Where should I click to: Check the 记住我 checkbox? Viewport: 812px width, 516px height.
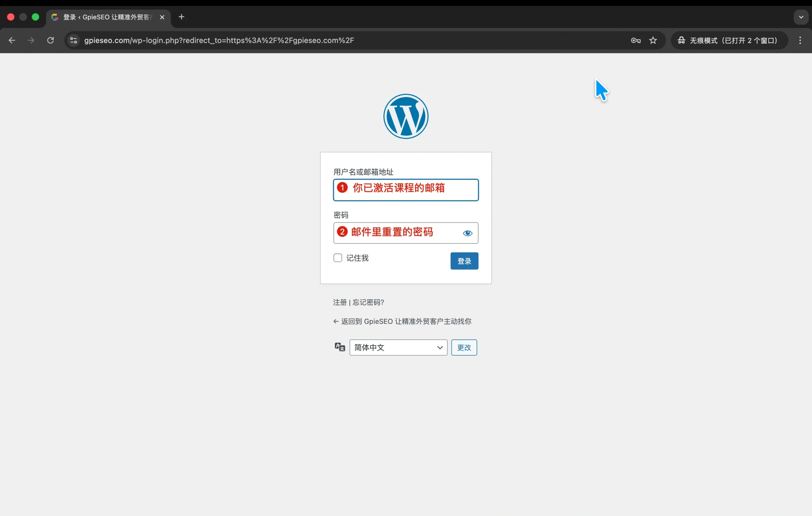337,258
